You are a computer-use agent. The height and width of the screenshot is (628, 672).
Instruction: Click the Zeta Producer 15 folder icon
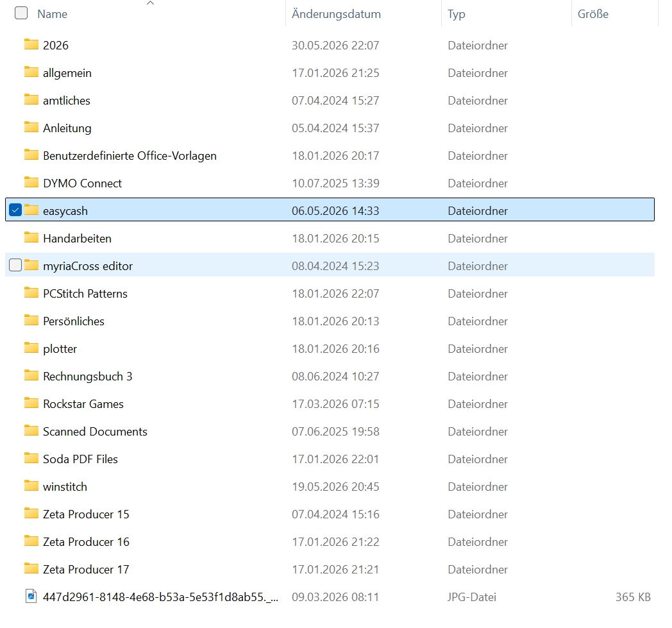(31, 514)
